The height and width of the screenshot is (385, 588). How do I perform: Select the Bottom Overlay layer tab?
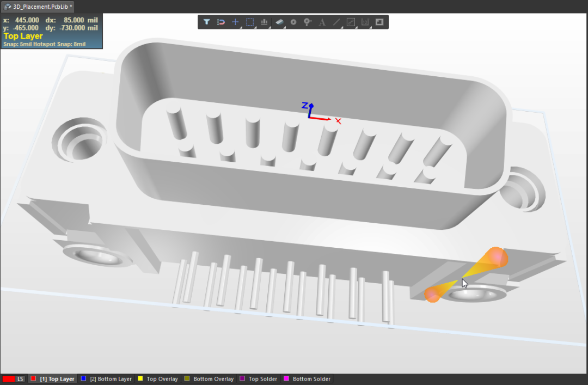209,379
